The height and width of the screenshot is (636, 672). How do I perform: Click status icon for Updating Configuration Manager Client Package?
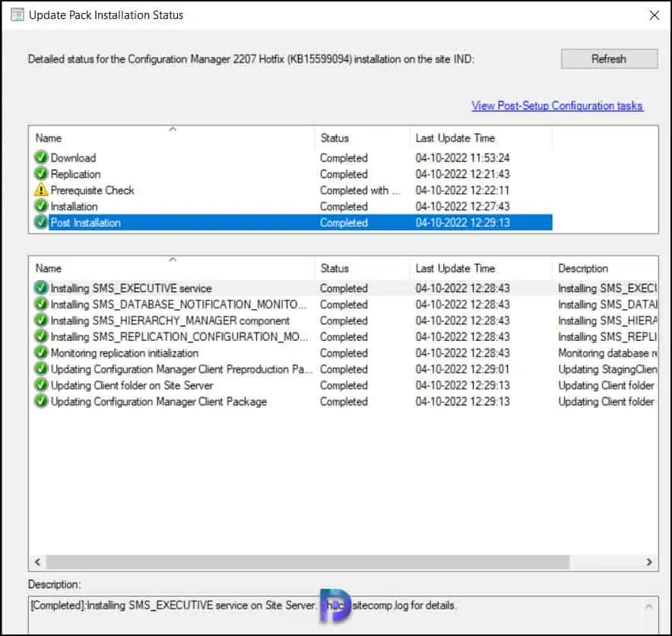click(41, 402)
